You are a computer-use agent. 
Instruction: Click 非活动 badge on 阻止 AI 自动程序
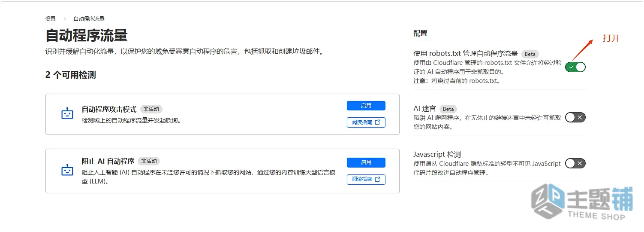(x=149, y=161)
